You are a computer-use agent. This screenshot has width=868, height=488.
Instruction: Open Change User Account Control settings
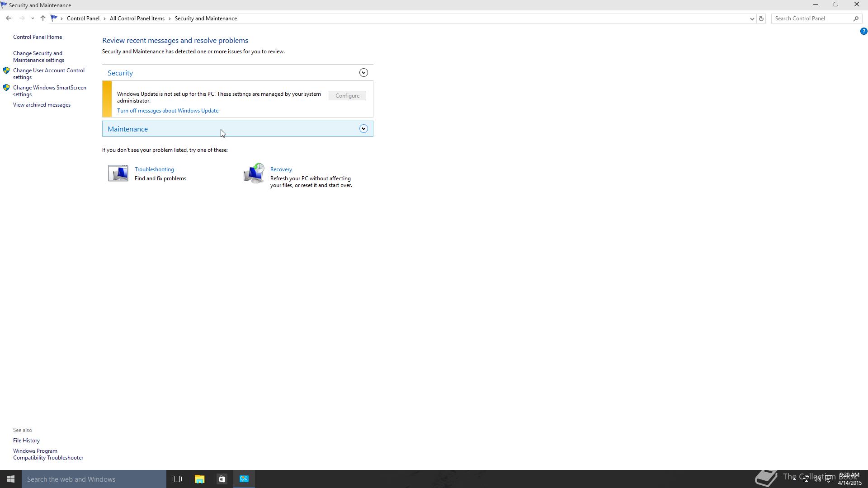(x=49, y=74)
